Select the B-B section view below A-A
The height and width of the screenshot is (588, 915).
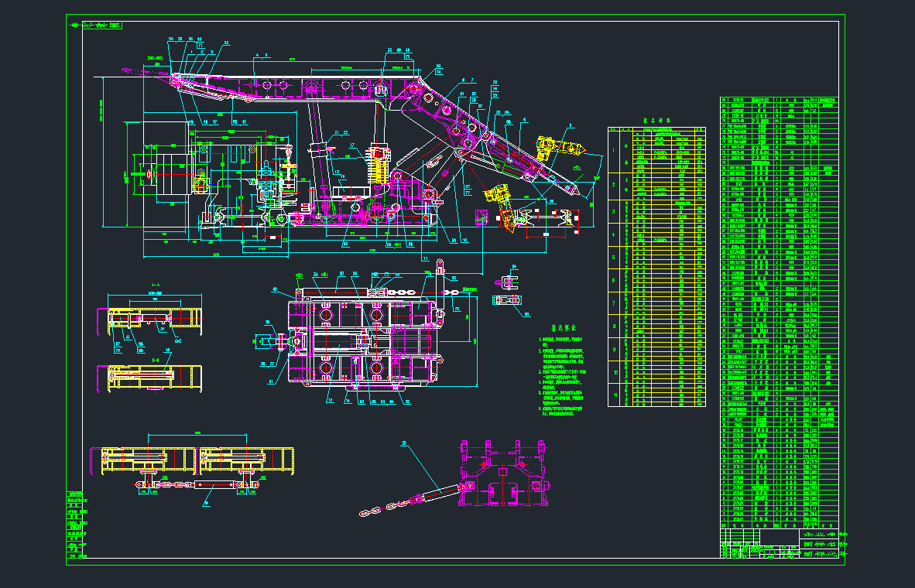pyautogui.click(x=149, y=378)
